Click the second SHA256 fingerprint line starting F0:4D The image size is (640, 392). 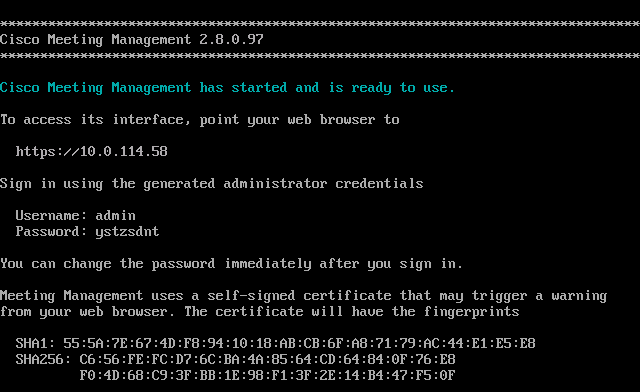(267, 376)
